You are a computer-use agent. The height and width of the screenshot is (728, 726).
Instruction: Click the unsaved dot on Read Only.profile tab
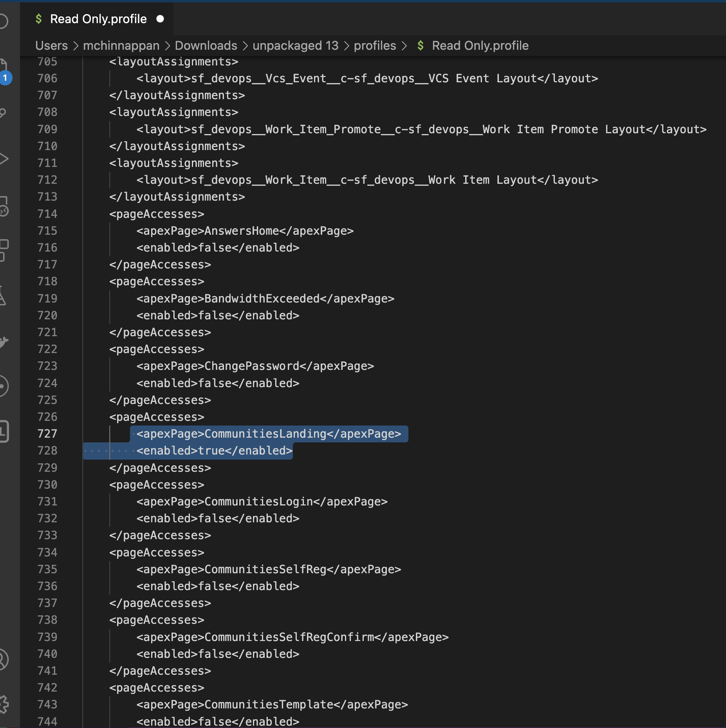click(x=160, y=19)
